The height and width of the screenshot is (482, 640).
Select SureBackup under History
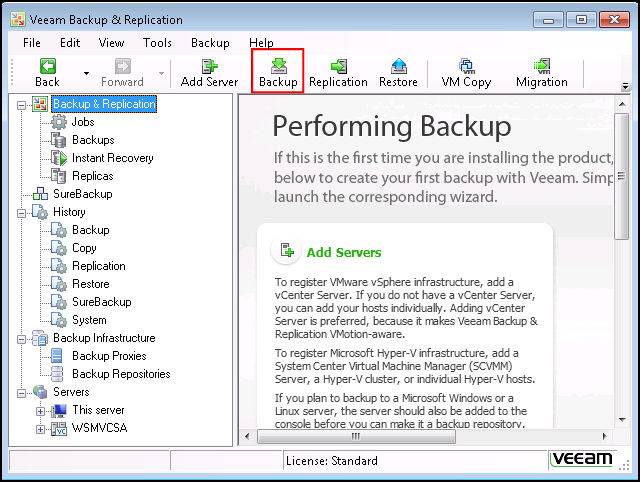coord(102,302)
